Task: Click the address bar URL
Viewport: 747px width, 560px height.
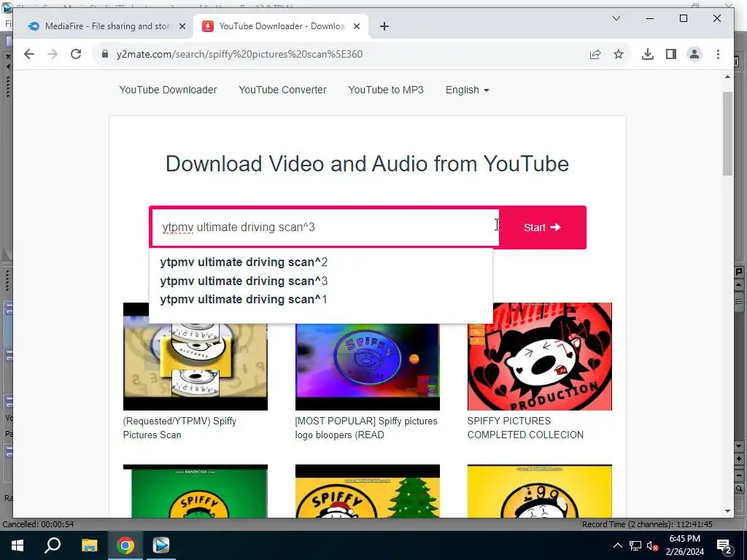Action: 239,54
